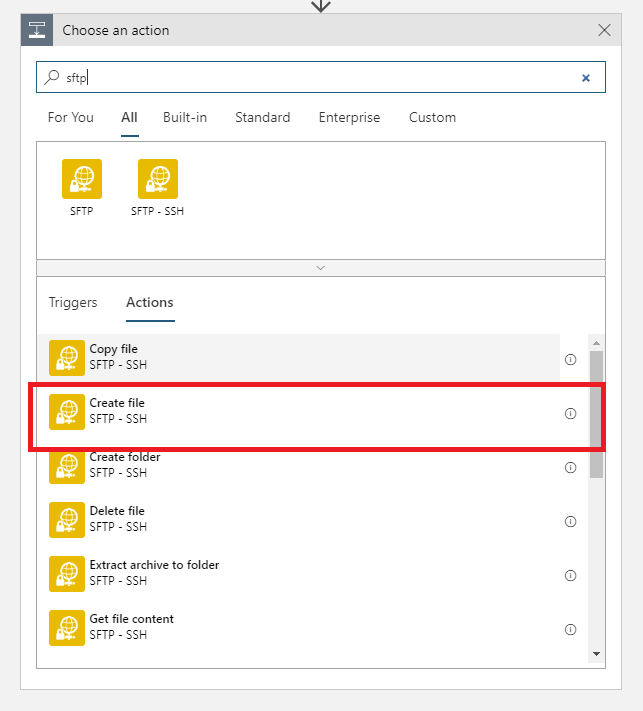This screenshot has height=711, width=643.
Task: Click the SFTP - SSH connector label
Action: pyautogui.click(x=157, y=211)
